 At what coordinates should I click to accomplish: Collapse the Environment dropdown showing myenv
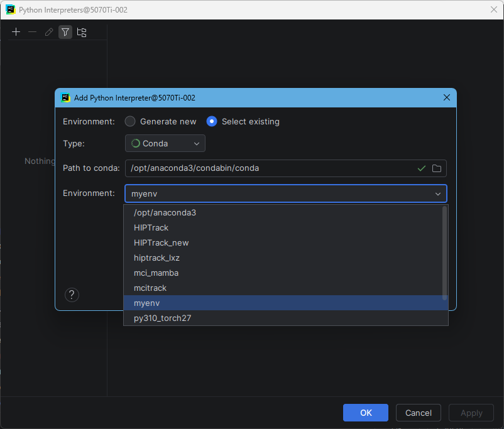(x=286, y=193)
